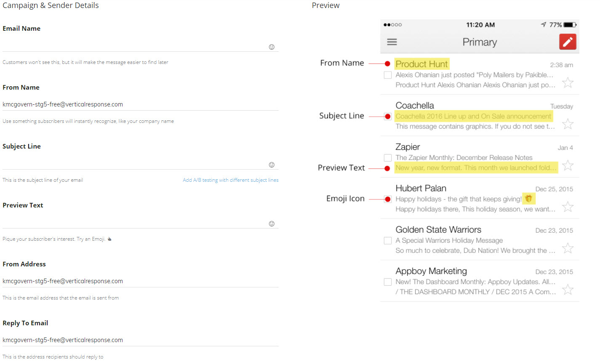This screenshot has width=600, height=364.
Task: Star the Golden State Warriors email
Action: [568, 248]
